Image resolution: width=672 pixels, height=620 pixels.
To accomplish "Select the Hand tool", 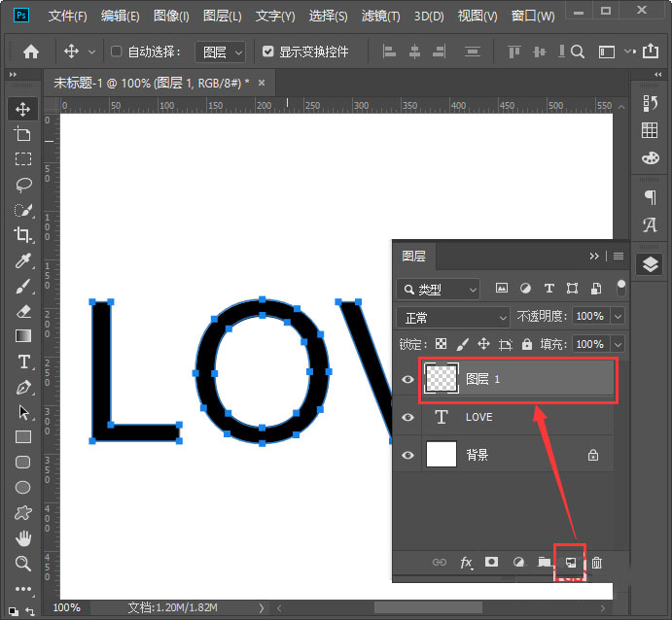I will tap(23, 538).
